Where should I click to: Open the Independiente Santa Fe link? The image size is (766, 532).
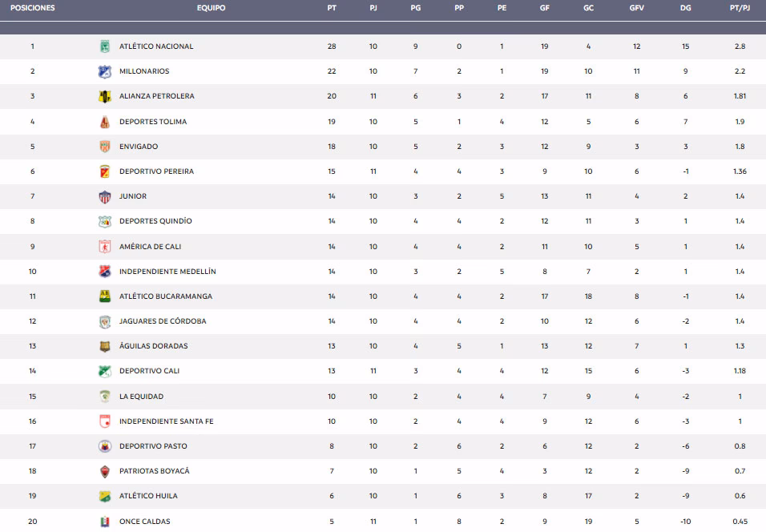pyautogui.click(x=166, y=421)
